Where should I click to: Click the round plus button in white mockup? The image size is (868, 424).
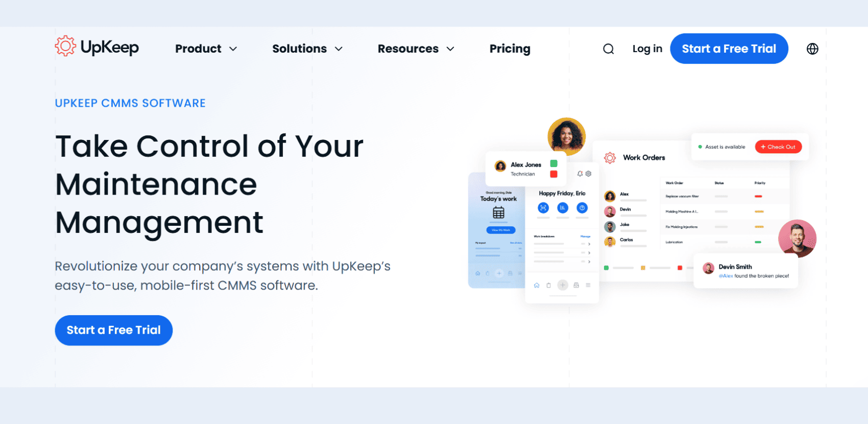[563, 285]
